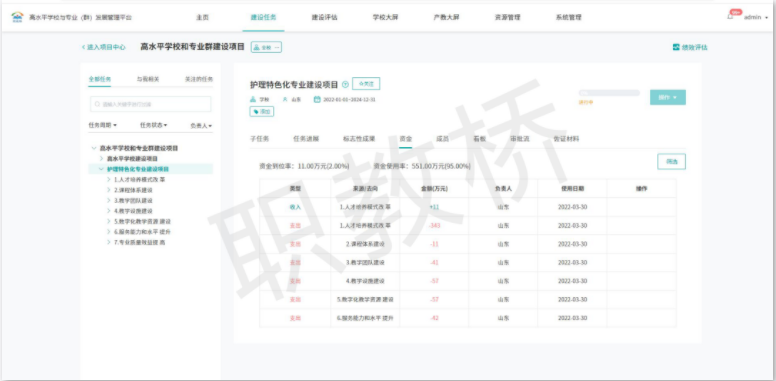This screenshot has width=776, height=381.
Task: Open the 操作 dropdown button
Action: tap(668, 97)
